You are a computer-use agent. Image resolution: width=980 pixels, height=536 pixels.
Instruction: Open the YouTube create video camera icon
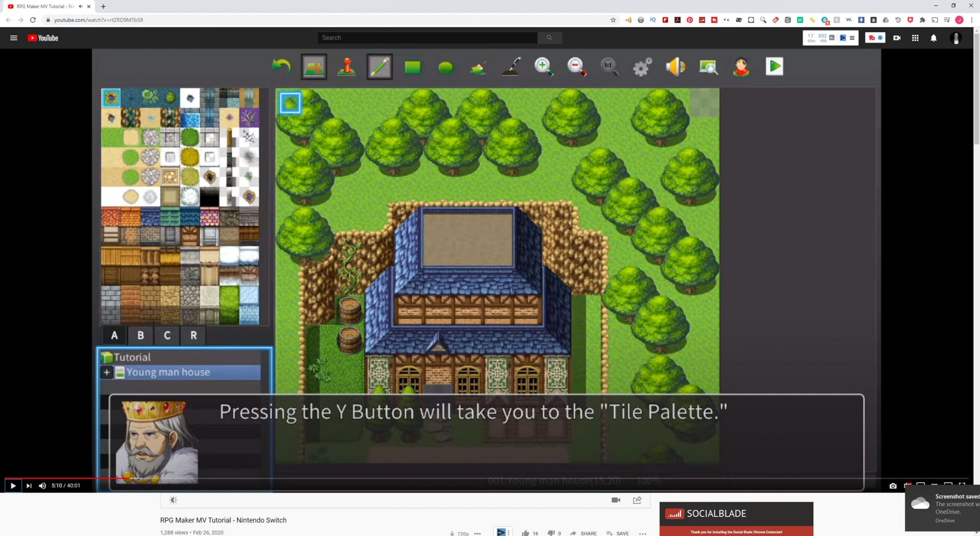click(x=897, y=38)
